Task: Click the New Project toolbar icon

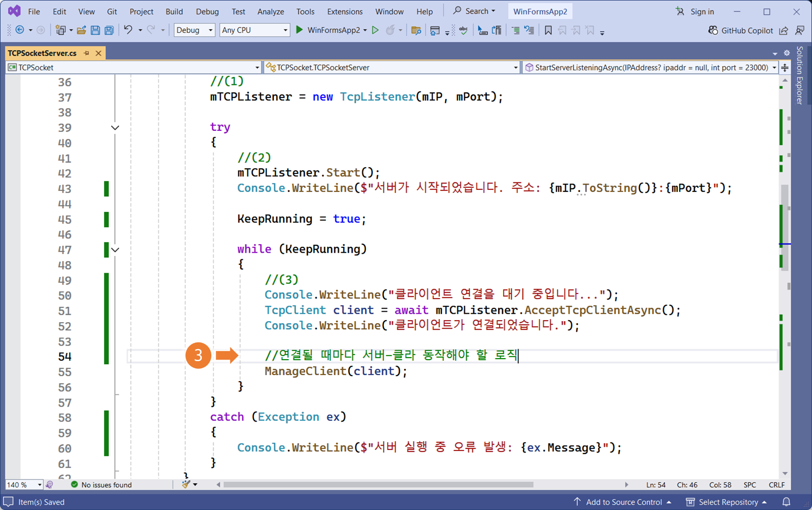Action: pos(60,30)
